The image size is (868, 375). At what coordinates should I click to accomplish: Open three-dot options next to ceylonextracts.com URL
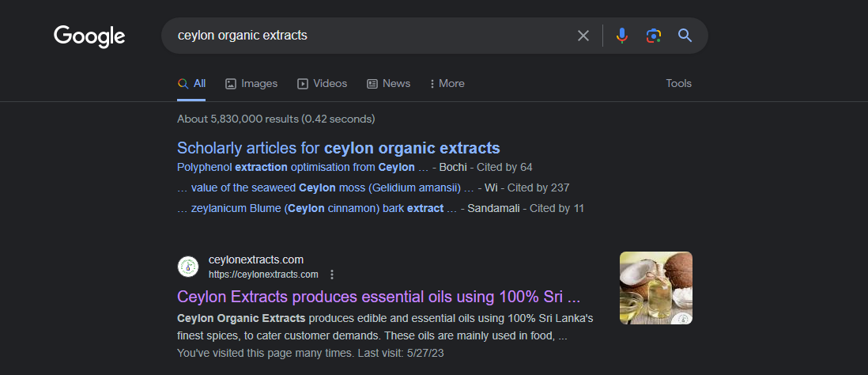click(331, 275)
